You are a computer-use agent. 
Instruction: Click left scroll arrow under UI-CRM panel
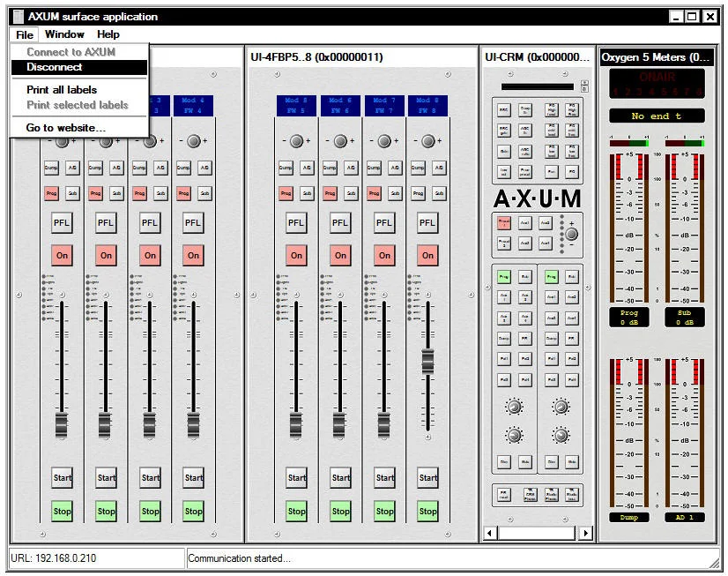tap(490, 533)
